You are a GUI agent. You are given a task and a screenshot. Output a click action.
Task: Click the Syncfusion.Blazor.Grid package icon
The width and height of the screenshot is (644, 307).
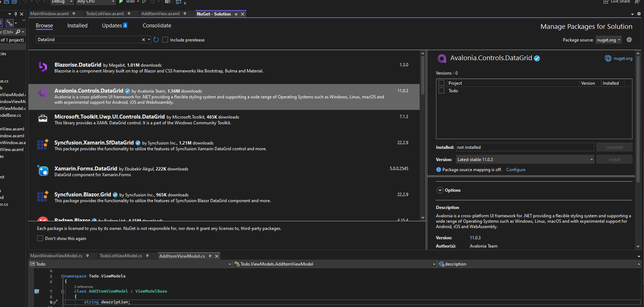pyautogui.click(x=43, y=196)
